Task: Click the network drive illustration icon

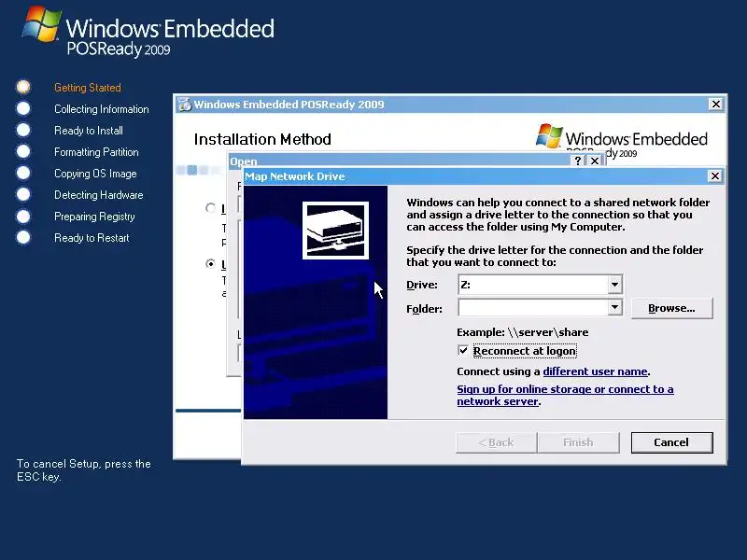Action: click(335, 231)
